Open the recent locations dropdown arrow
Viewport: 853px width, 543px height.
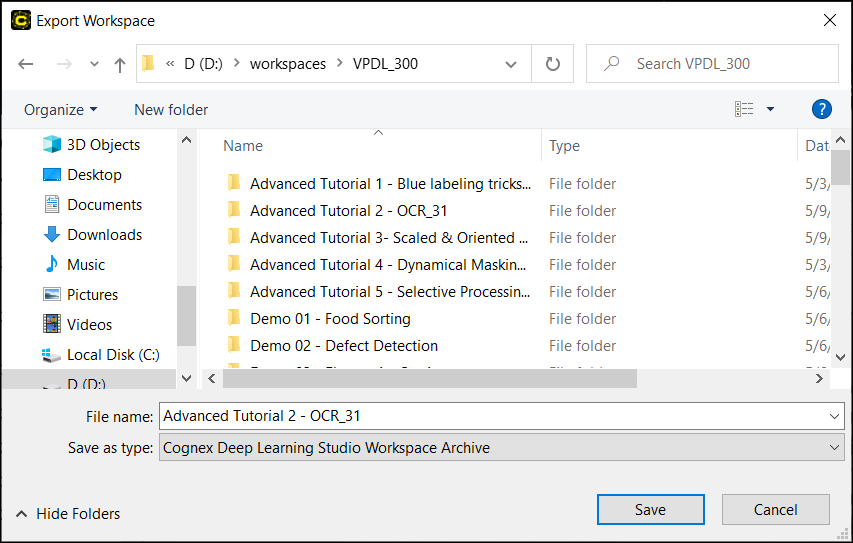click(x=94, y=64)
